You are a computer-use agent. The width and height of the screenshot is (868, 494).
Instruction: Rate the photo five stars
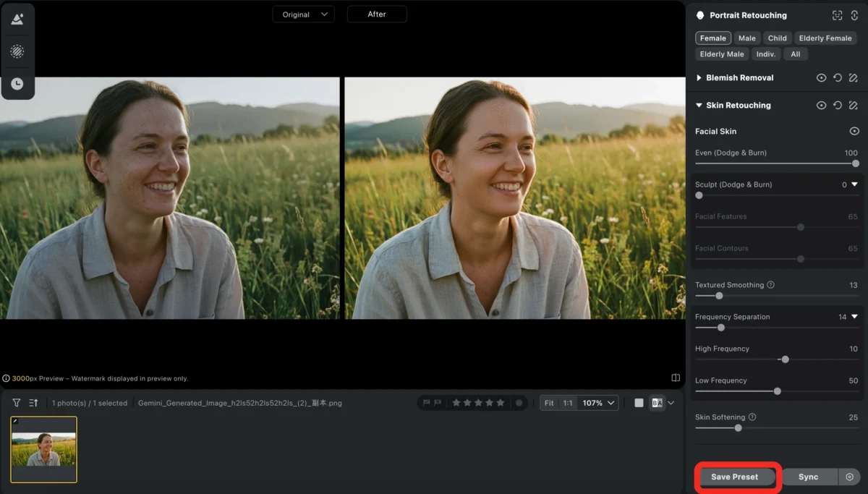point(500,403)
